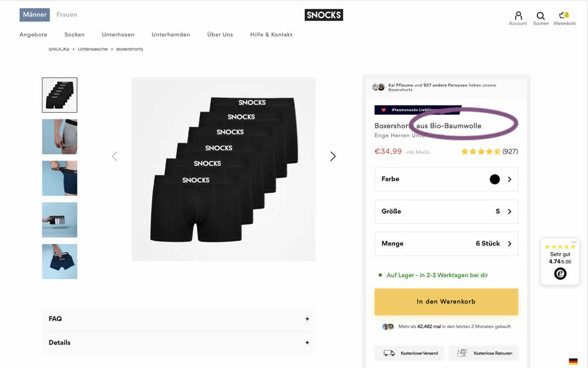
Task: Click the SNOCKS logo
Action: (x=323, y=15)
